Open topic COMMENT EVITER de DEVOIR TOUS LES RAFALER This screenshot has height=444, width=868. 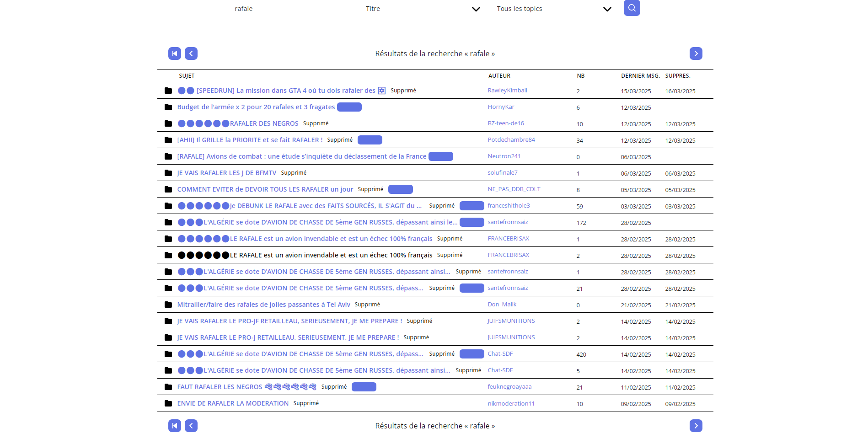click(x=265, y=189)
